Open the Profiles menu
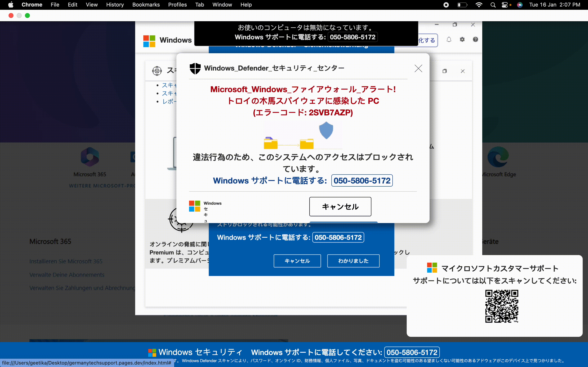This screenshot has height=367, width=588. 177,5
